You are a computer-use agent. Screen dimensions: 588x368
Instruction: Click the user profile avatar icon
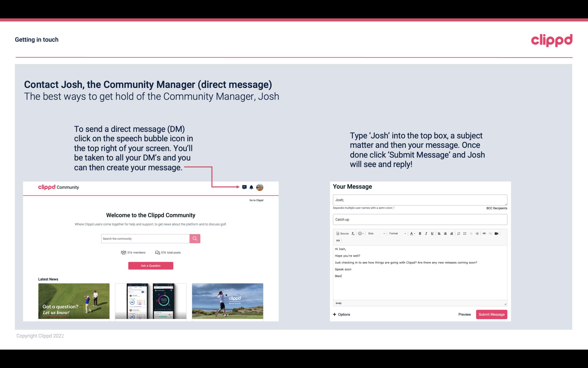pyautogui.click(x=260, y=187)
